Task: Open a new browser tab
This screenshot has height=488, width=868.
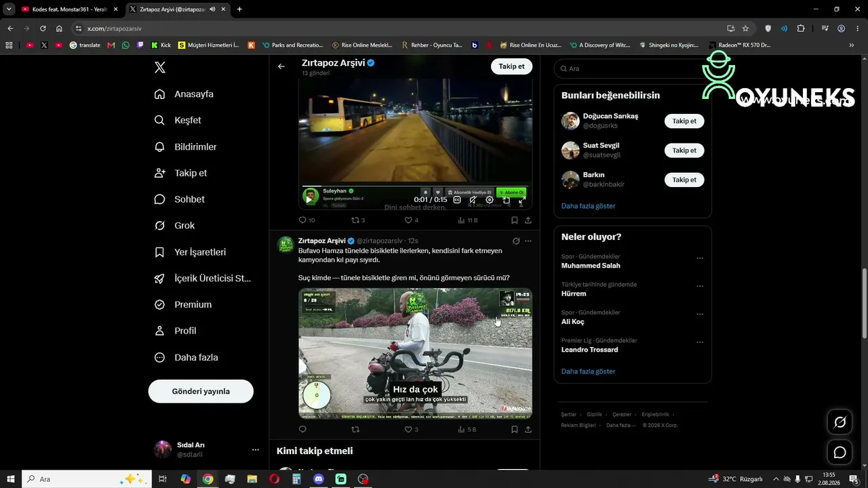Action: (x=239, y=9)
